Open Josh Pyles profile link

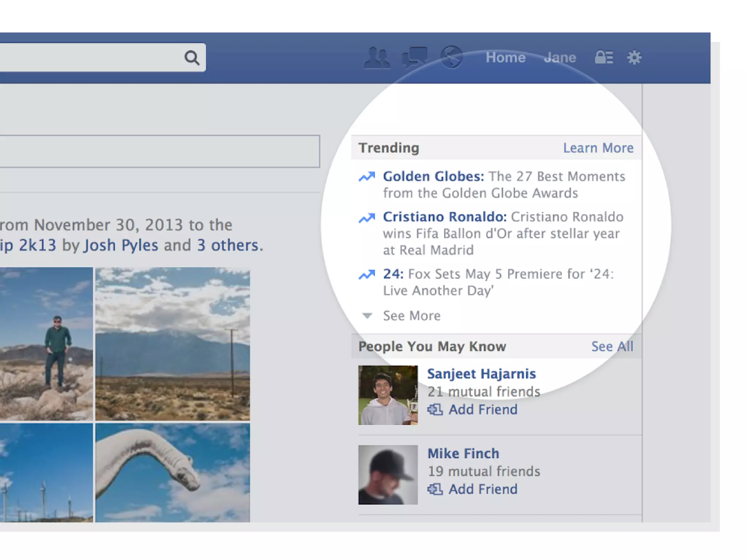[121, 245]
